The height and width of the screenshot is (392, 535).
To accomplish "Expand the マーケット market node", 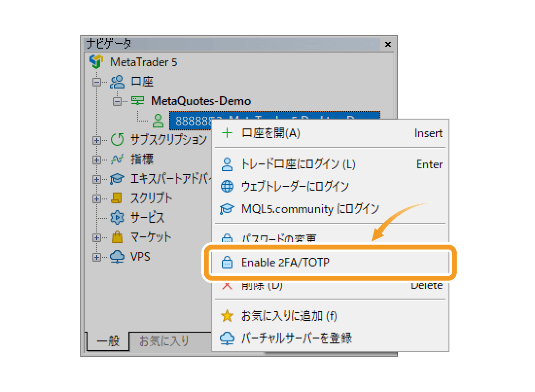I will point(97,237).
